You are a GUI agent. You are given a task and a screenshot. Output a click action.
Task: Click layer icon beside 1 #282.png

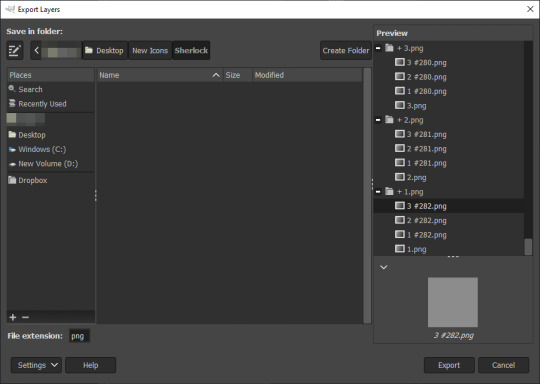click(x=399, y=235)
